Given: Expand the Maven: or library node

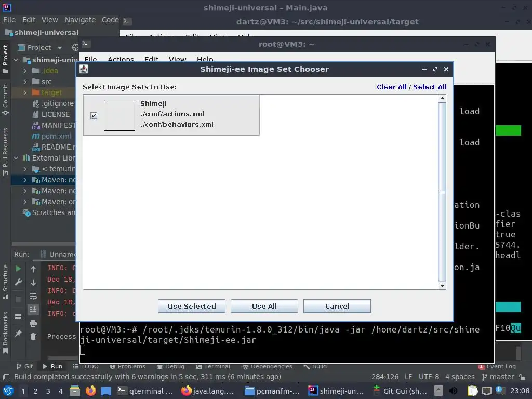Looking at the screenshot, I should coord(25,202).
